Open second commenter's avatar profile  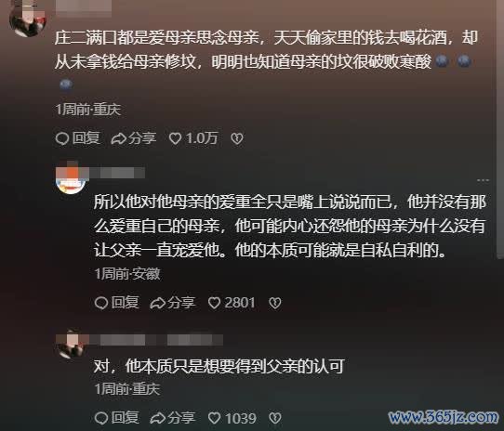pos(71,178)
